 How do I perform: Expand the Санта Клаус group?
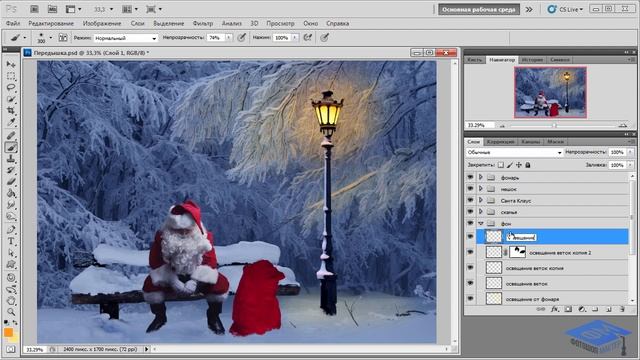coord(481,200)
